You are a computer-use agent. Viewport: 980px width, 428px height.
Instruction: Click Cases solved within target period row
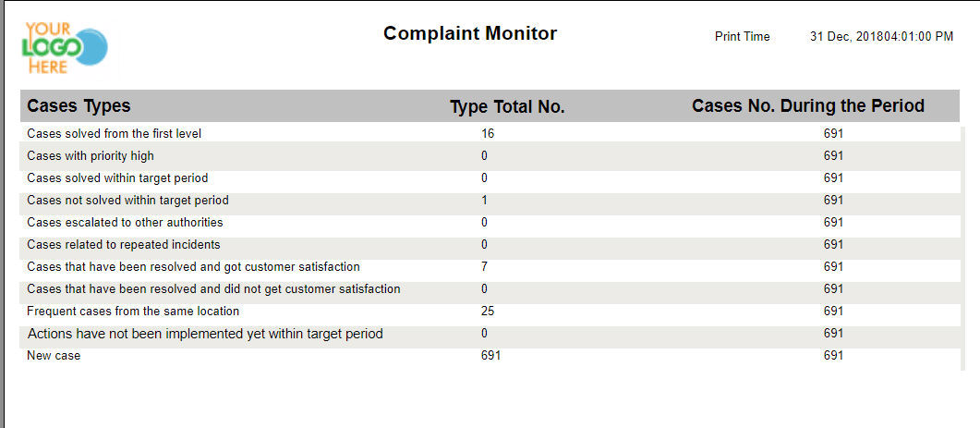(490, 178)
